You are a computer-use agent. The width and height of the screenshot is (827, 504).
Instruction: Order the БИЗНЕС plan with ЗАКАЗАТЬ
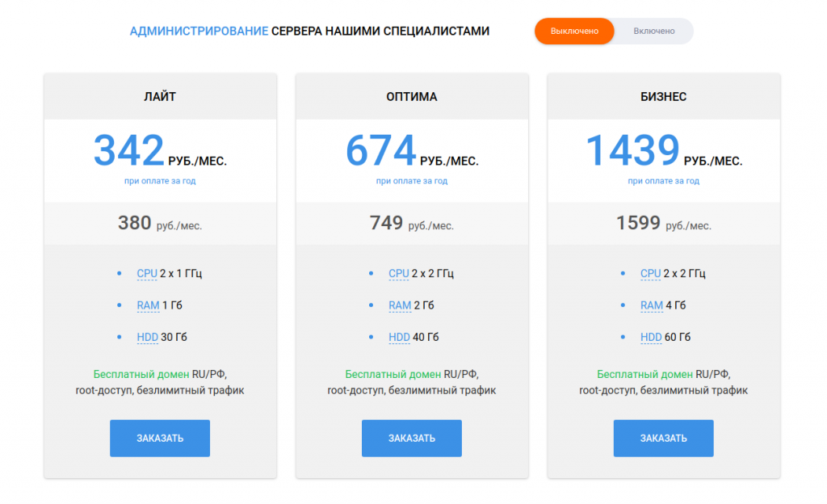point(664,438)
